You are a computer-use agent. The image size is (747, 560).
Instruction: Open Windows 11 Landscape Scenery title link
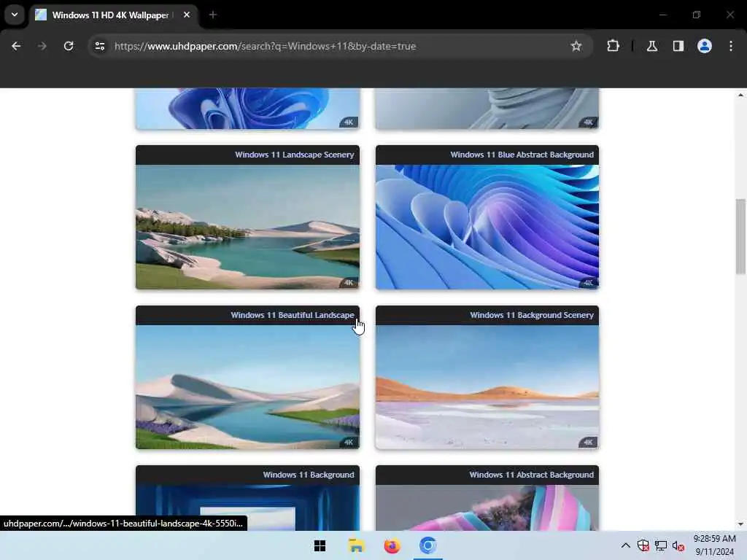coord(294,155)
